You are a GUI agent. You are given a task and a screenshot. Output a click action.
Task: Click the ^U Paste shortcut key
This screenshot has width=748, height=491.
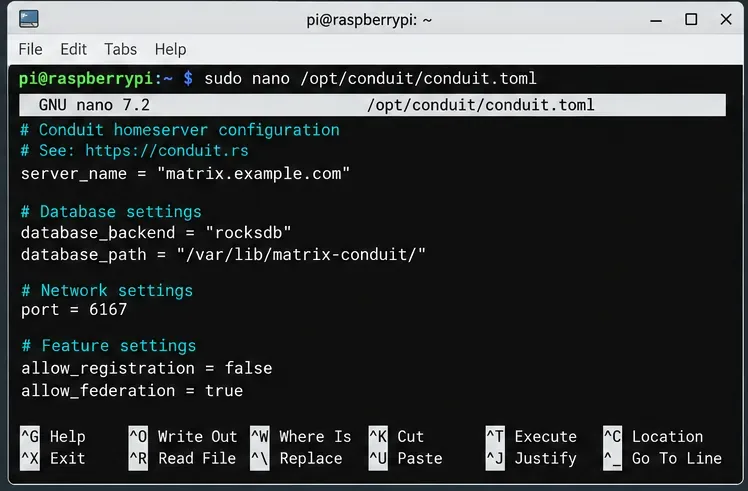[378, 458]
